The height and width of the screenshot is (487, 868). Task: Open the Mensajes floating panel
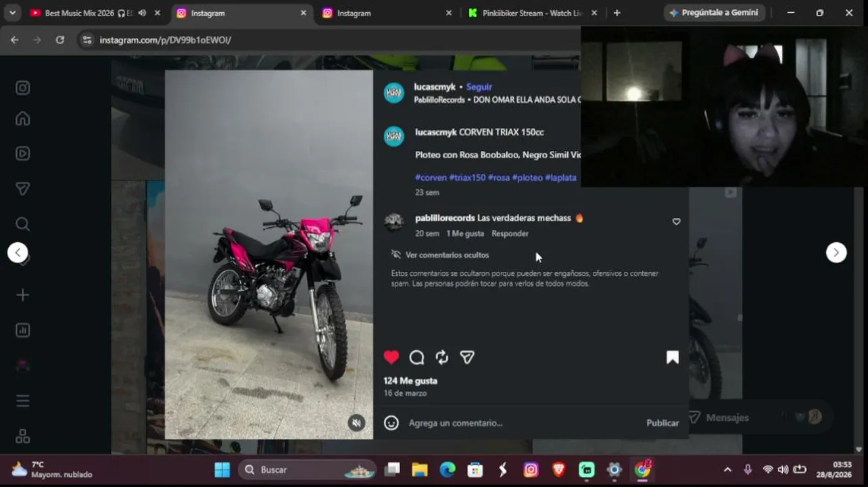pyautogui.click(x=757, y=417)
